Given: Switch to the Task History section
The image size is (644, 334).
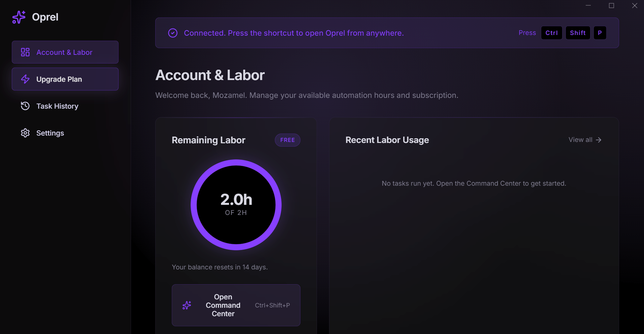Looking at the screenshot, I should point(57,106).
